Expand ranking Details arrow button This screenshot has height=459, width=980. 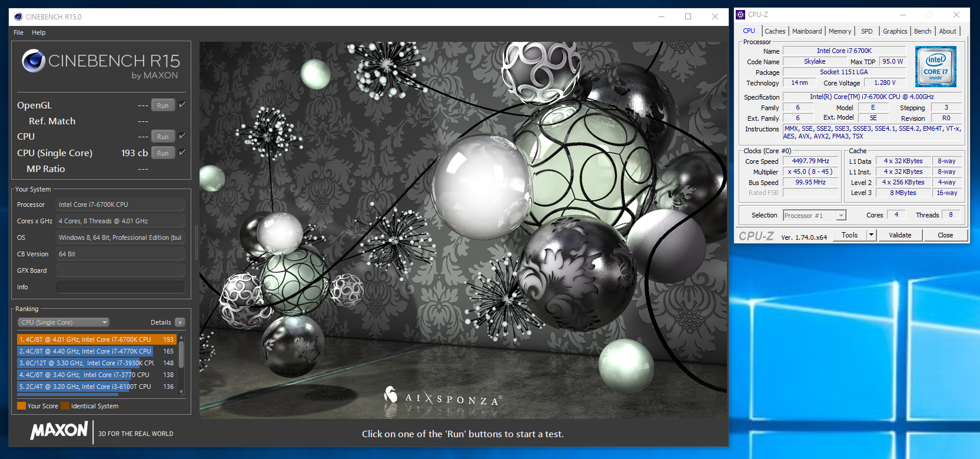180,322
